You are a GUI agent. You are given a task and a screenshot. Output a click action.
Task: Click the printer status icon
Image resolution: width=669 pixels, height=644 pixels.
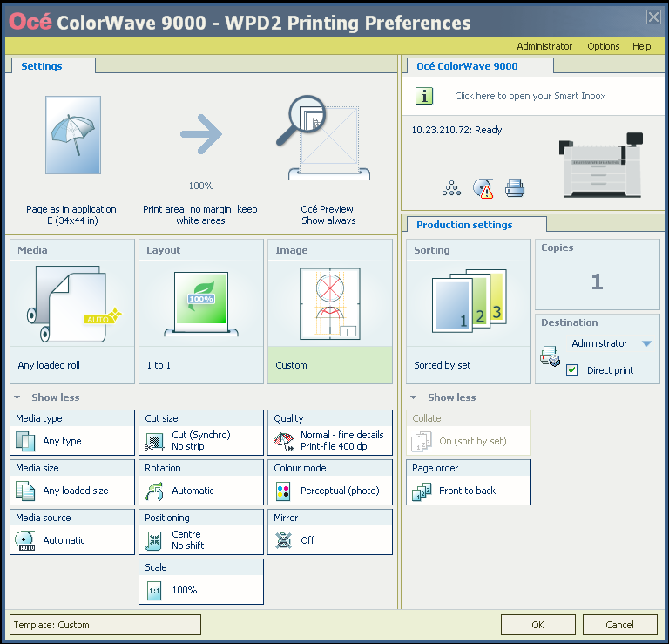tap(515, 188)
